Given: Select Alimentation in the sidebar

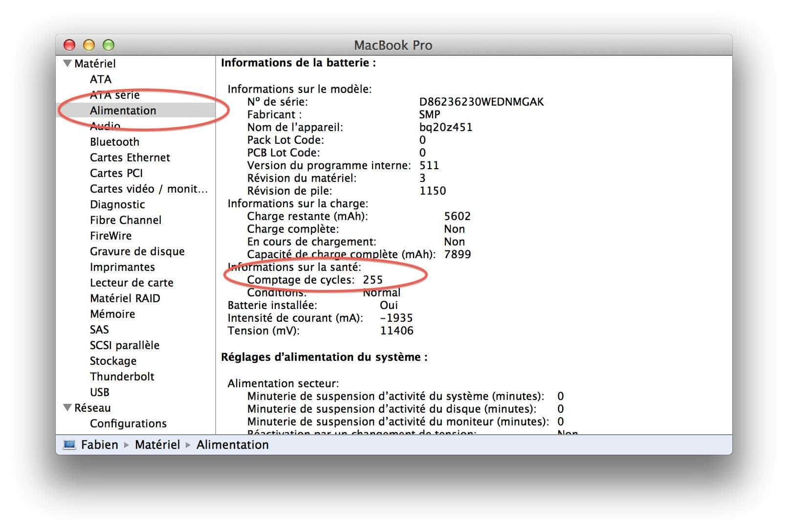Looking at the screenshot, I should [123, 111].
